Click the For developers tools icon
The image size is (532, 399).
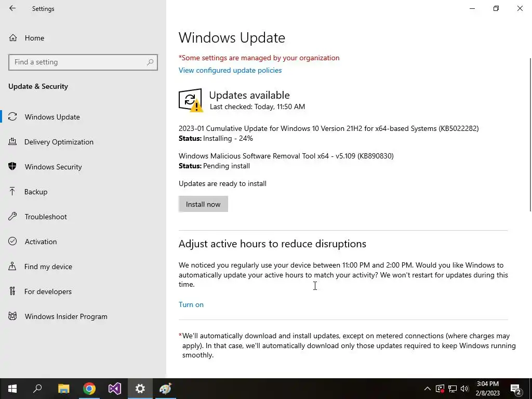click(x=12, y=291)
